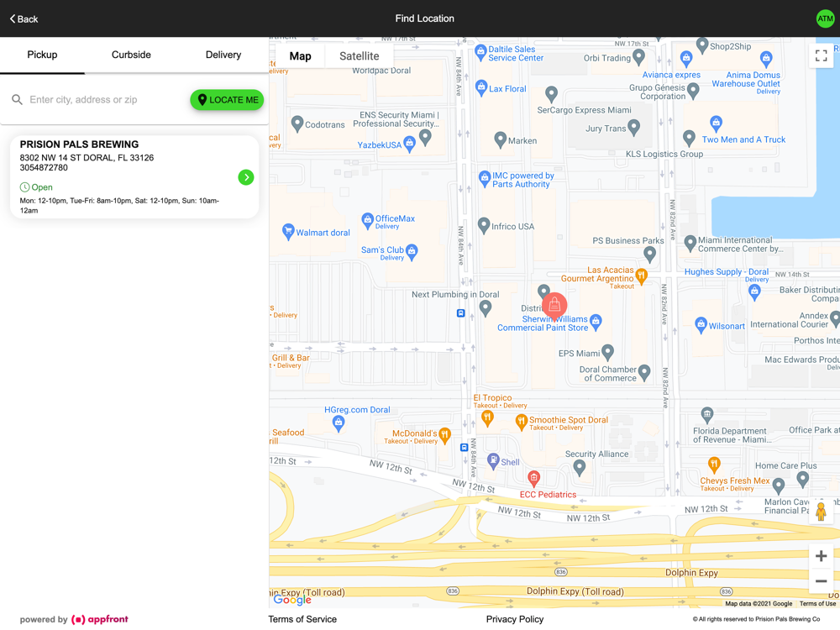Click the Orbi Trading map pin

pos(638,56)
